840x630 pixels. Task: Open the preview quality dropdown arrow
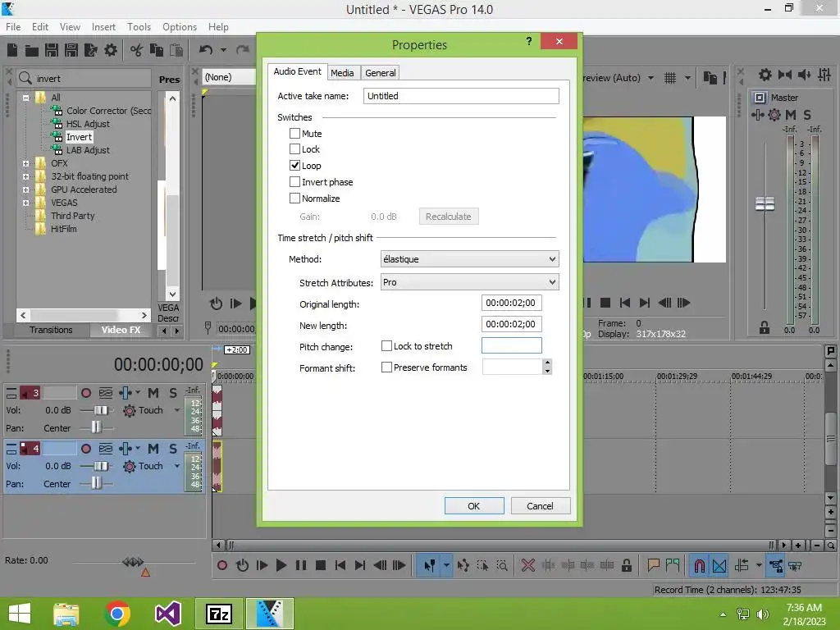pos(651,78)
